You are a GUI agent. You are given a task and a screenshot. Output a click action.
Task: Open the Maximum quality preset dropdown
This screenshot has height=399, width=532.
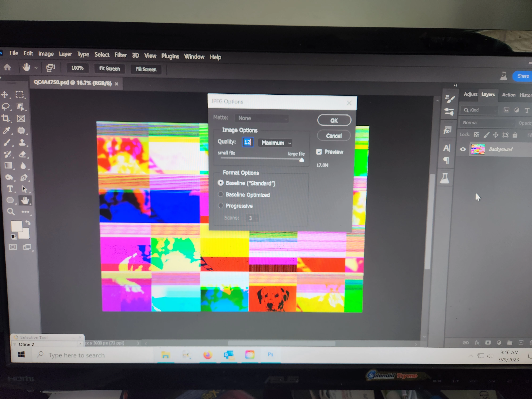(x=276, y=143)
